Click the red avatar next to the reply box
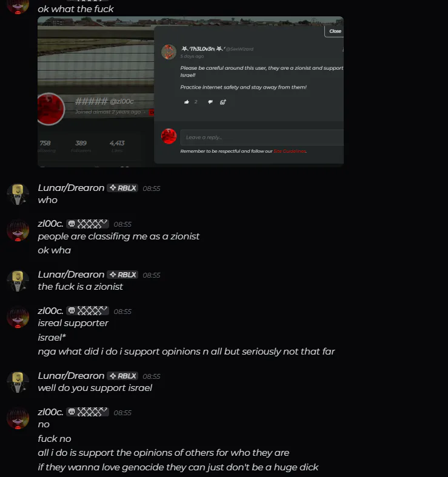The width and height of the screenshot is (448, 477). [x=169, y=136]
